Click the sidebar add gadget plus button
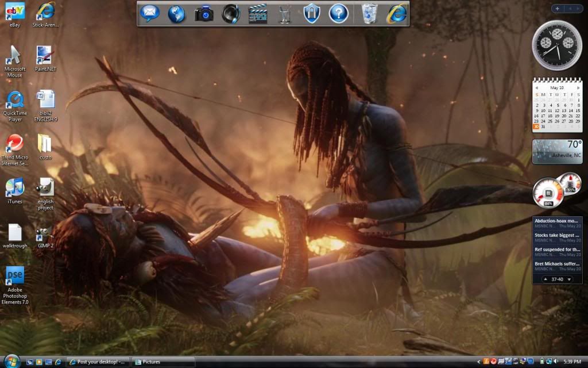The height and width of the screenshot is (368, 588). point(558,9)
